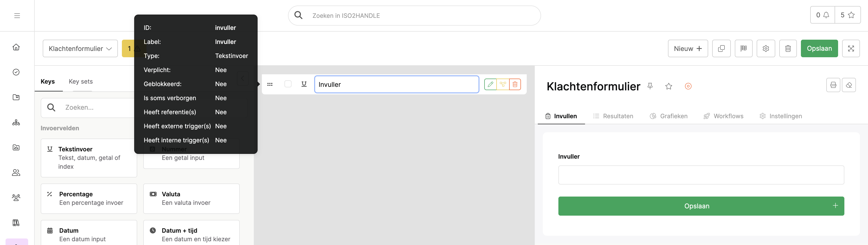Clear the form with eraser icon
868x245 pixels.
[x=849, y=85]
